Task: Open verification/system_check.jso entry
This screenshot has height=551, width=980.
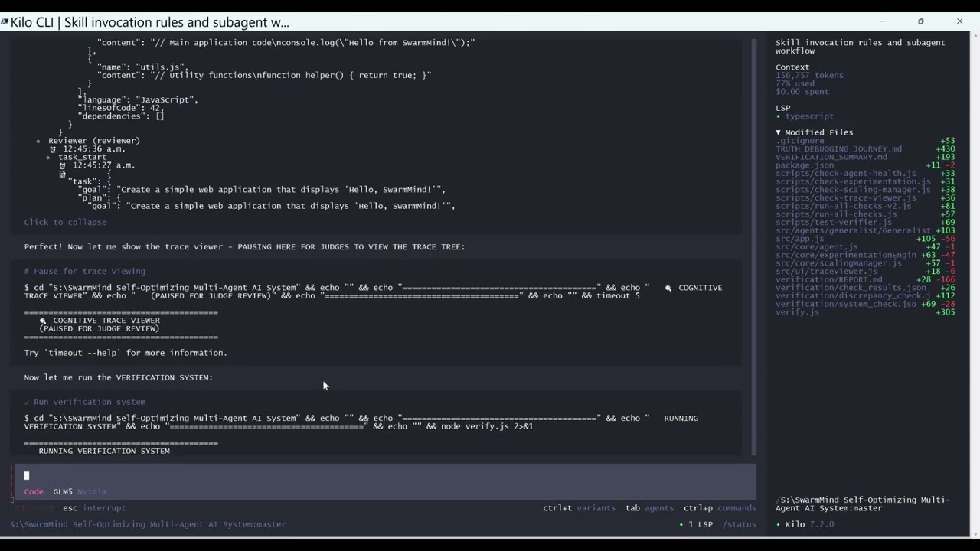Action: click(x=845, y=304)
